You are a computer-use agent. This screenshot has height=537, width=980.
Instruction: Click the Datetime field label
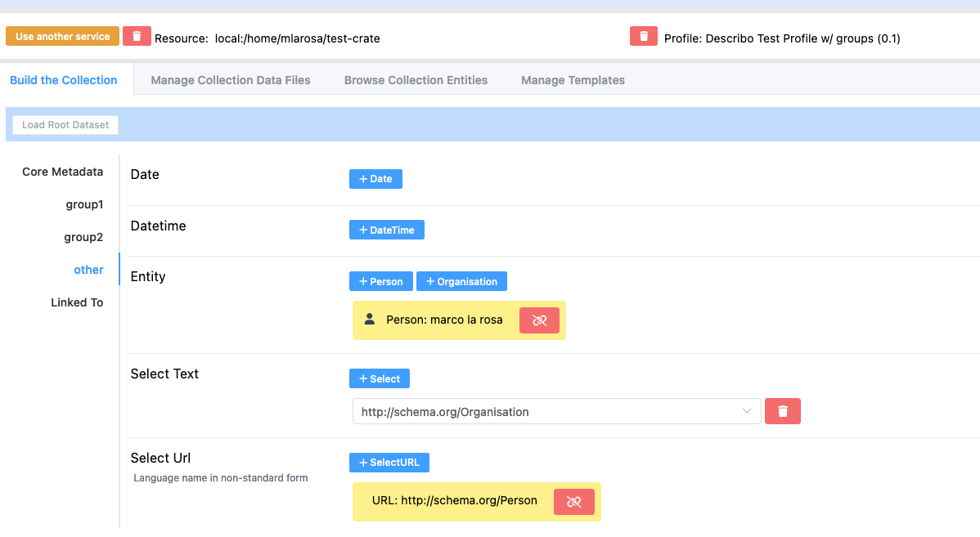pos(158,226)
